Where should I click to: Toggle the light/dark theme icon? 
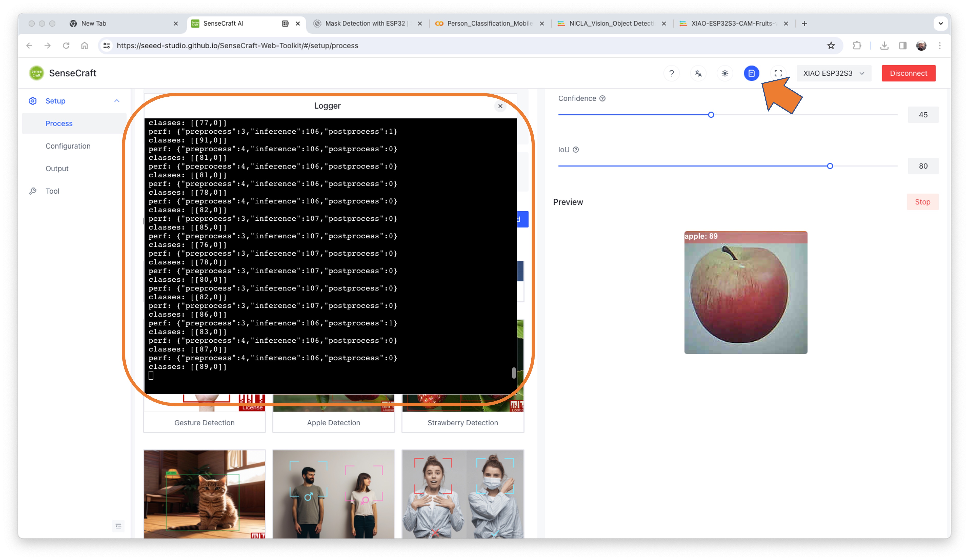coord(724,73)
